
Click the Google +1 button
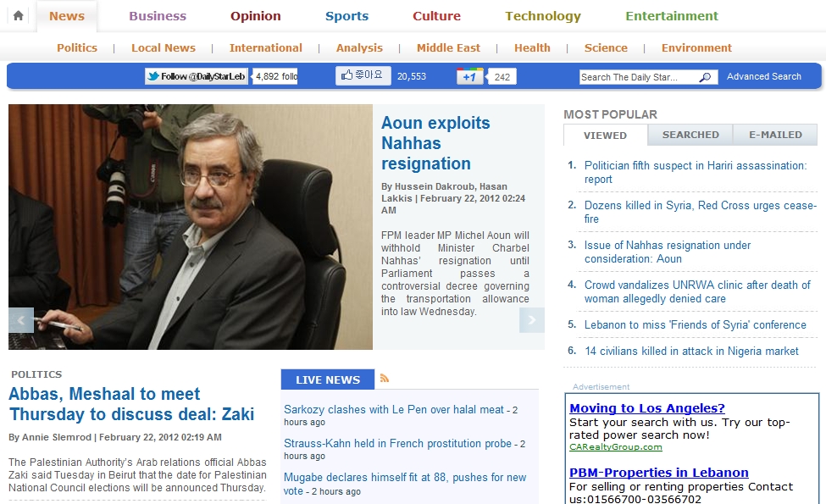pos(469,77)
